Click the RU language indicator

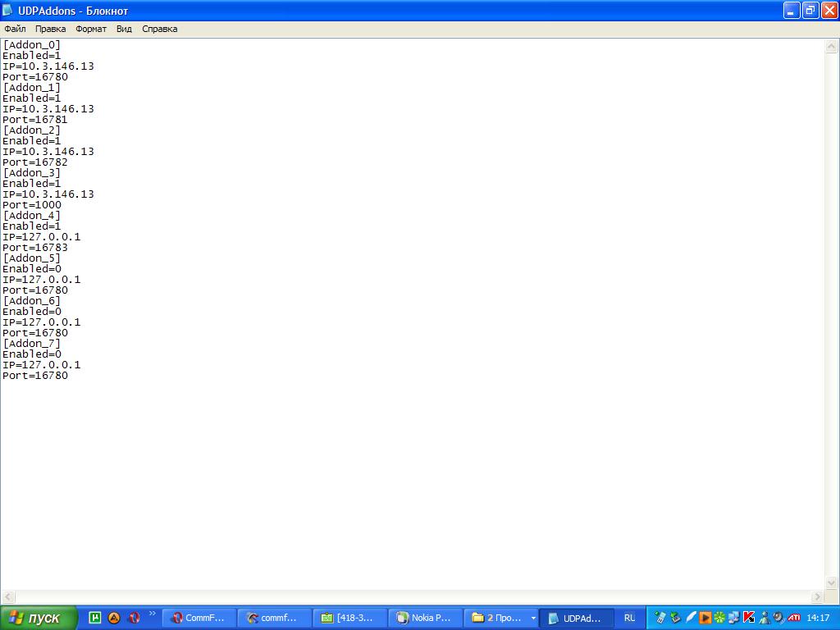pos(629,618)
